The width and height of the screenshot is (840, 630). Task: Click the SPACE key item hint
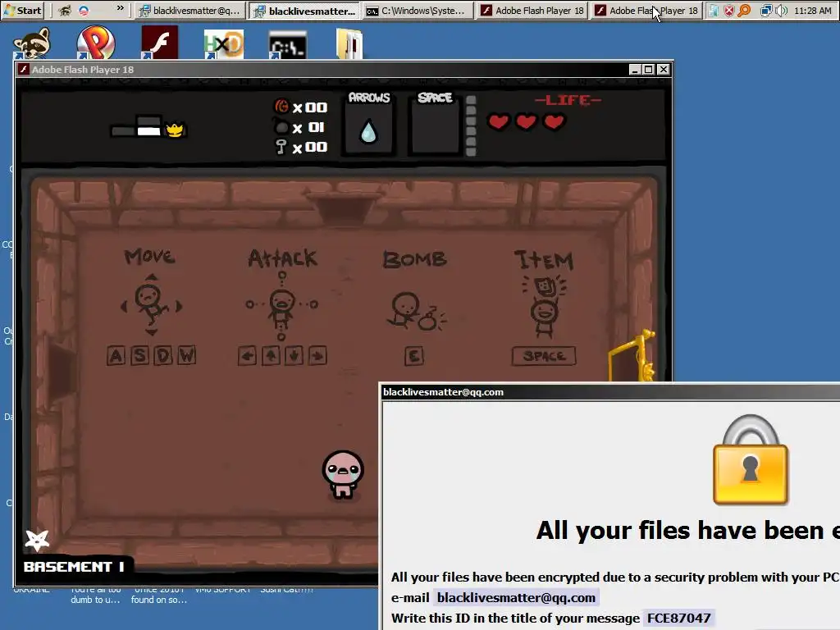544,356
